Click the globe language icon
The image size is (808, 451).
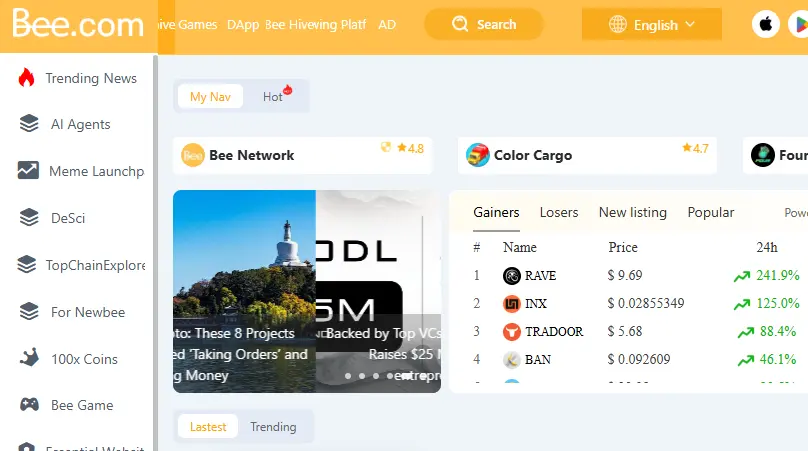point(617,24)
